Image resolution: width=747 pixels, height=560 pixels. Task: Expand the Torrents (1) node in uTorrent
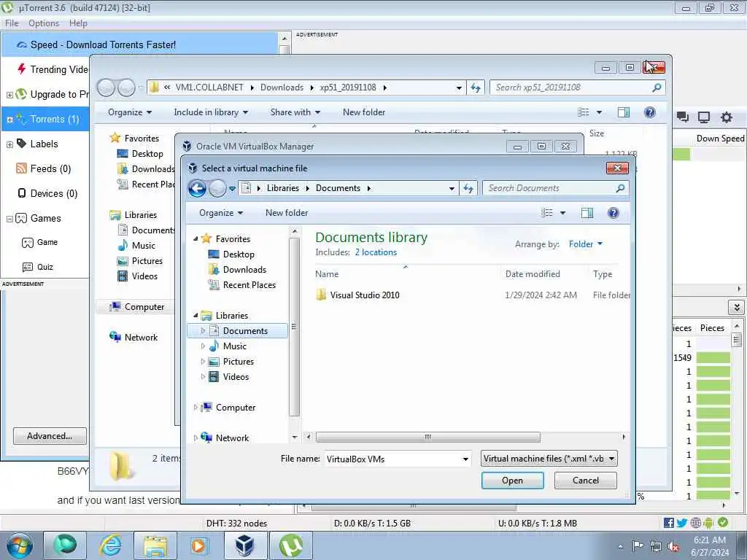pyautogui.click(x=9, y=120)
